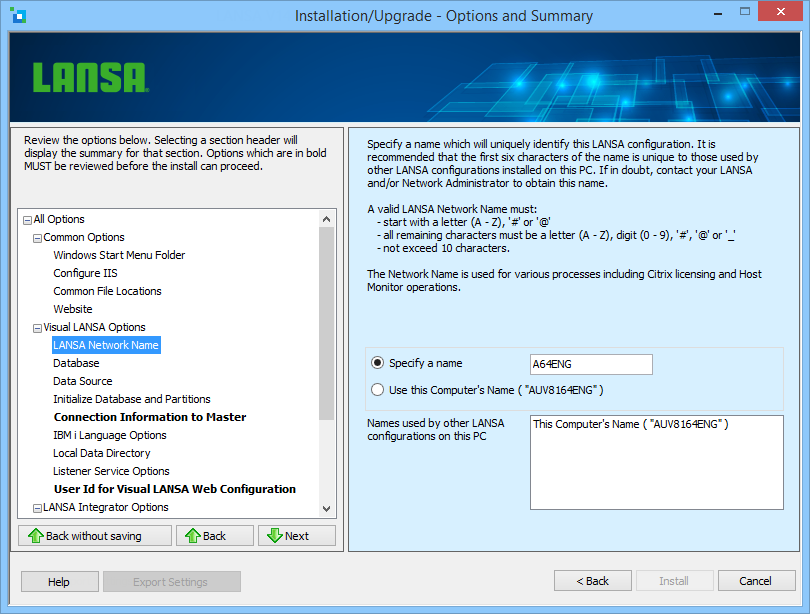Click the LANSA installer title bar icon

[x=18, y=15]
